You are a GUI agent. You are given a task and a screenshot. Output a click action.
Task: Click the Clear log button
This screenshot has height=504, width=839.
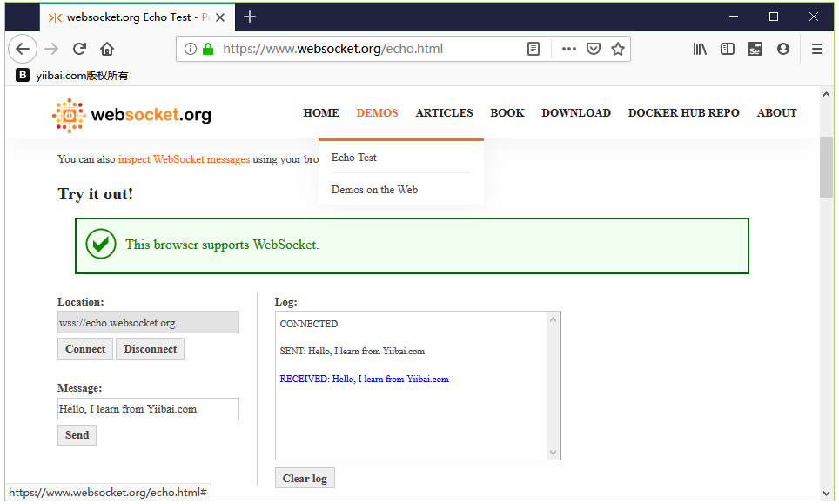pos(305,478)
